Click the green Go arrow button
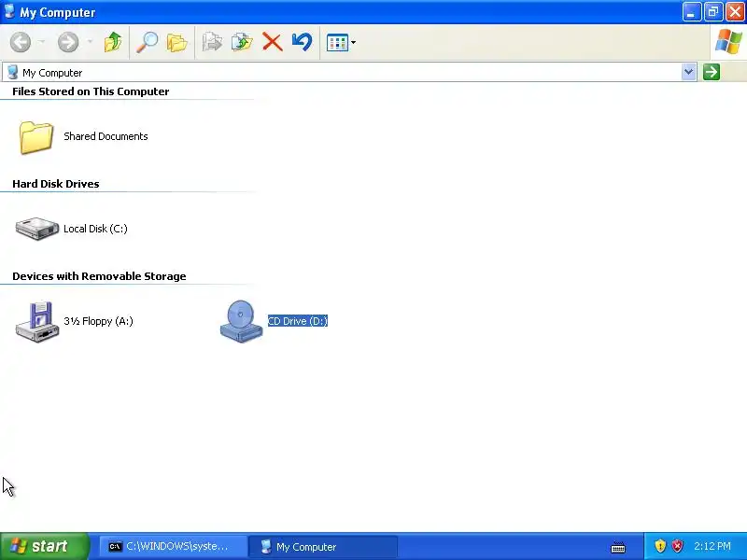Image resolution: width=747 pixels, height=560 pixels. click(x=712, y=73)
